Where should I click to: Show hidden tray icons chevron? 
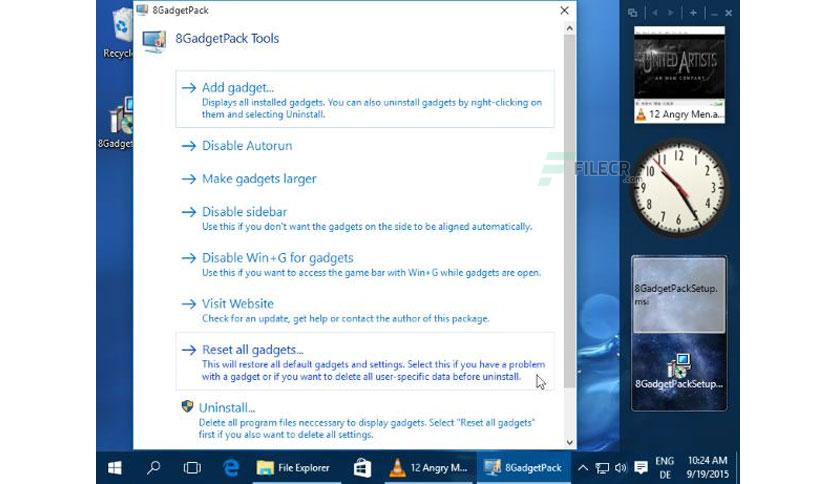[x=583, y=468]
